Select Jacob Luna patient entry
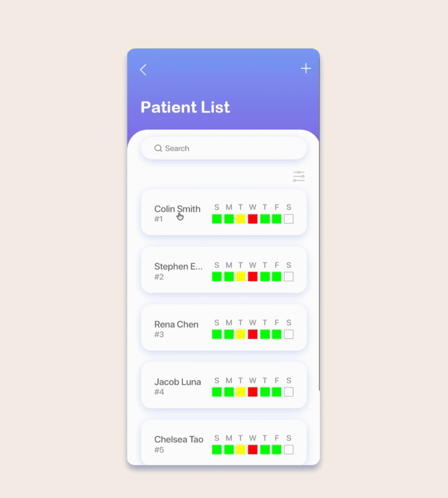The height and width of the screenshot is (498, 448). point(224,385)
